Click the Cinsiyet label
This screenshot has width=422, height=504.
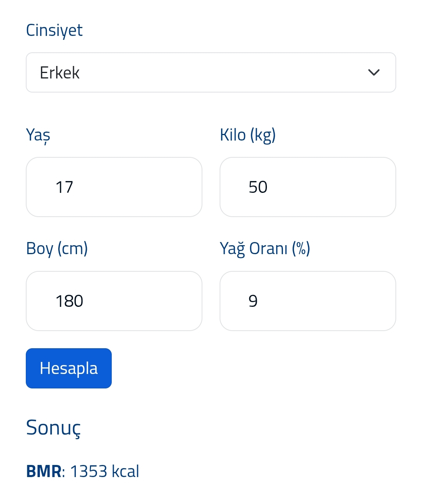54,30
